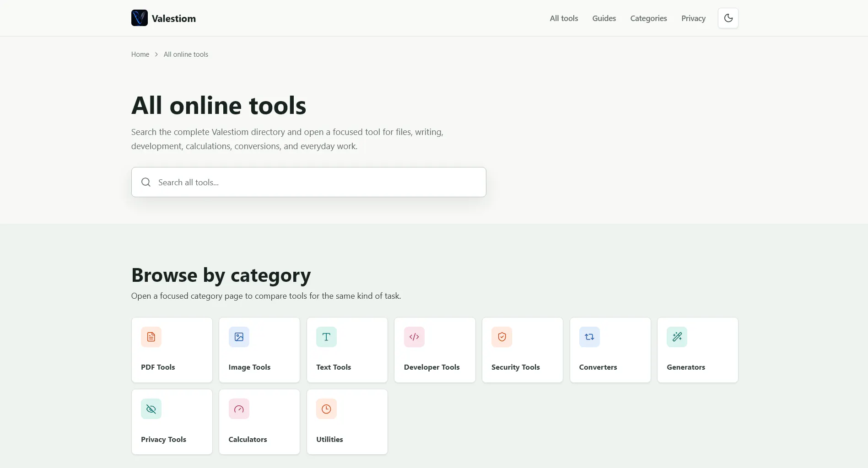Open the Privacy Tools crossed-eye icon
Viewport: 868px width, 468px height.
(151, 409)
